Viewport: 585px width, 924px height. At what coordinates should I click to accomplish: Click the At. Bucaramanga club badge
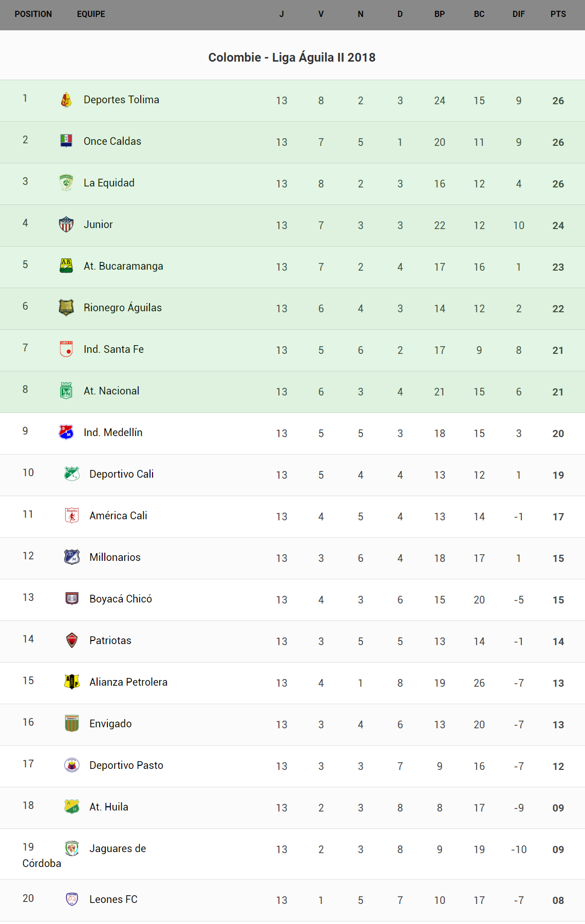coord(66,266)
